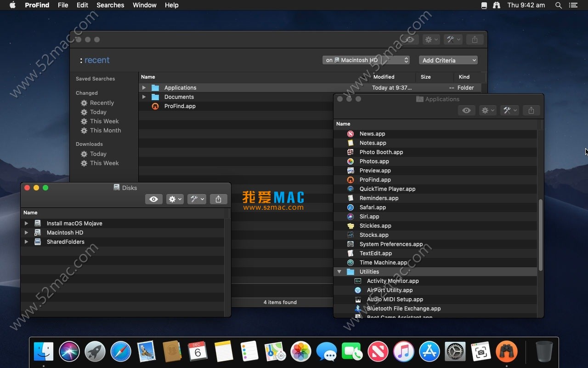Click the QuickTime Player.app icon
Screen dimensions: 588x368
(x=351, y=189)
